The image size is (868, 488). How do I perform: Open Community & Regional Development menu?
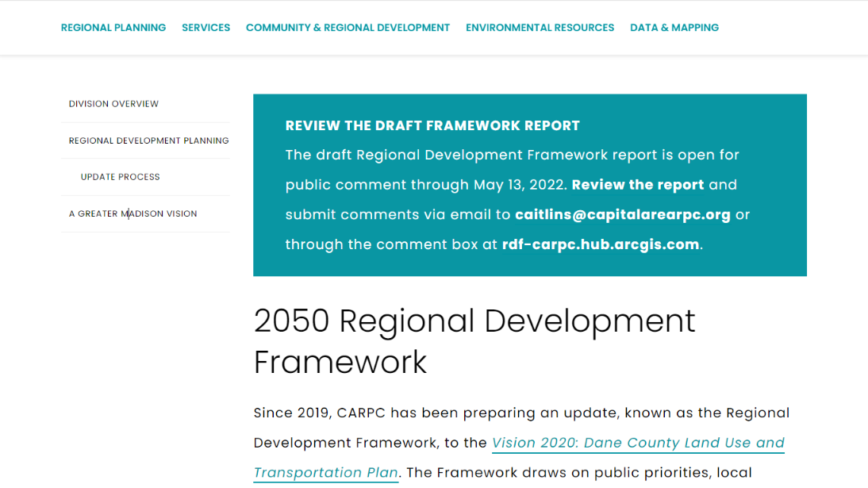[x=348, y=28]
